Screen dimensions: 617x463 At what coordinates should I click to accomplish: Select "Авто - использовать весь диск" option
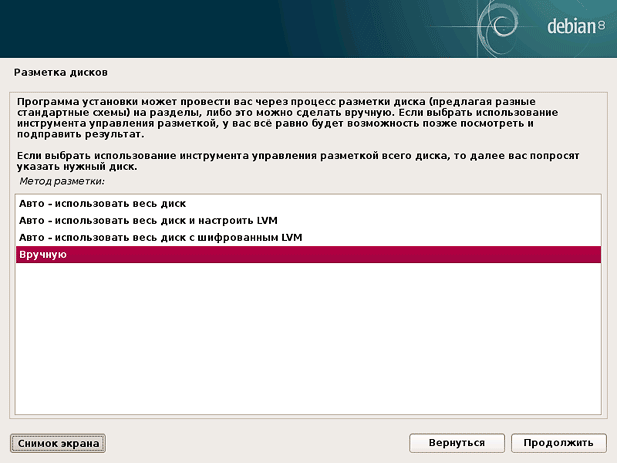coord(308,204)
